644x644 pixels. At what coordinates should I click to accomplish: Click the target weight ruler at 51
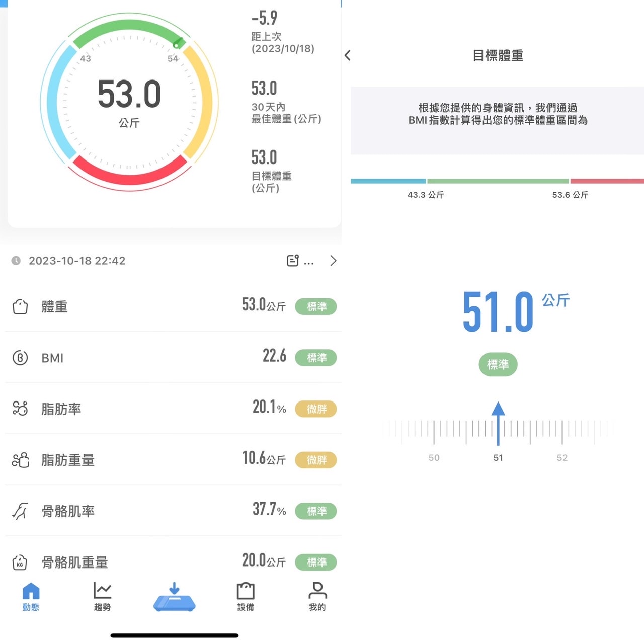pos(498,457)
